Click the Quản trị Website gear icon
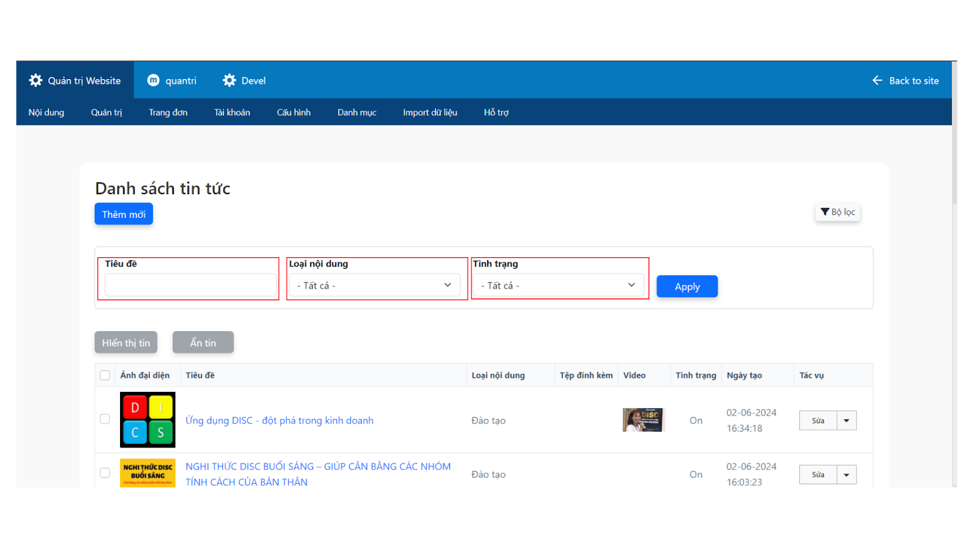This screenshot has height=551, width=980. [36, 80]
